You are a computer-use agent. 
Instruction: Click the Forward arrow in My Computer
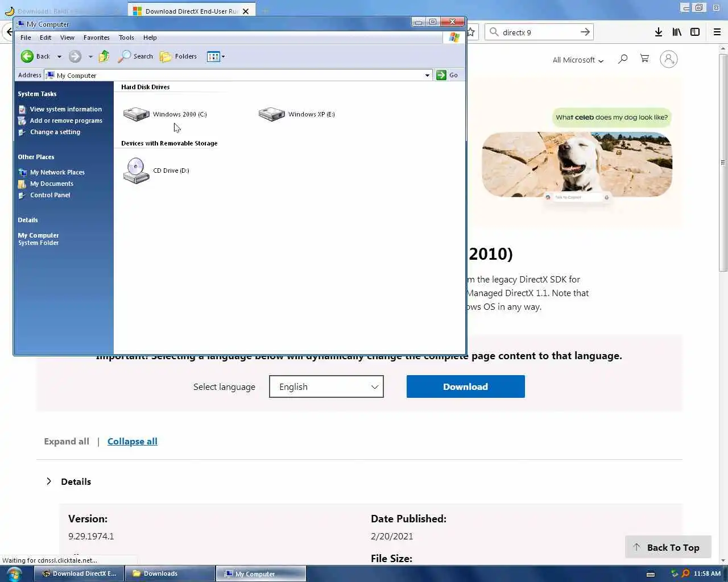tap(75, 56)
